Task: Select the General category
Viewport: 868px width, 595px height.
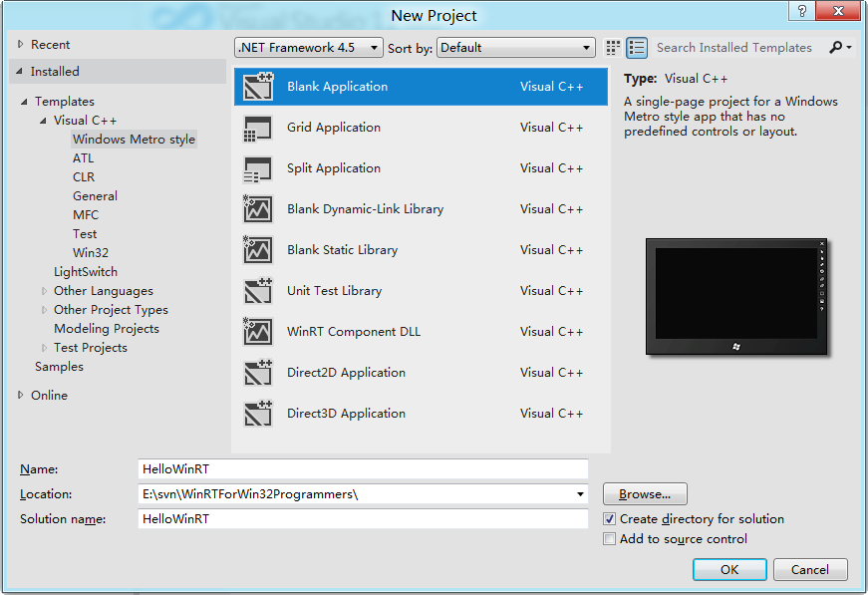Action: pyautogui.click(x=95, y=196)
